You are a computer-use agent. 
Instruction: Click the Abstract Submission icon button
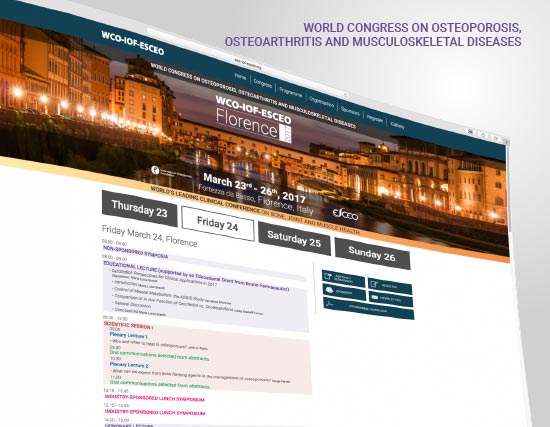click(343, 278)
